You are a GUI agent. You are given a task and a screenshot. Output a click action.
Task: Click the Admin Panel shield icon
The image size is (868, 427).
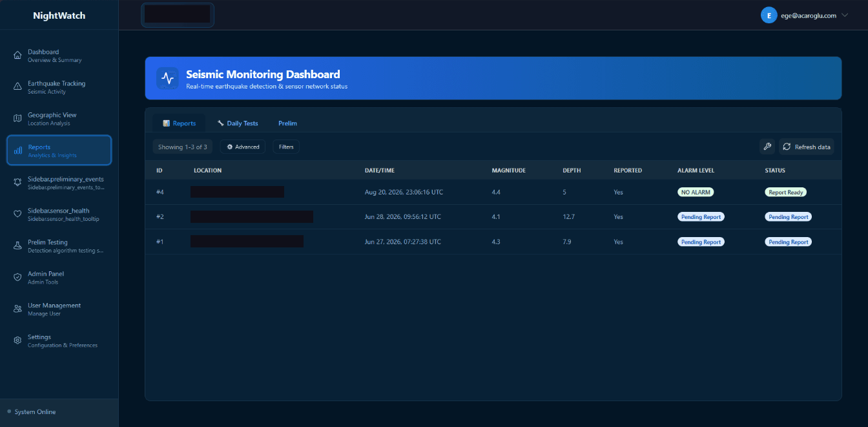[17, 277]
